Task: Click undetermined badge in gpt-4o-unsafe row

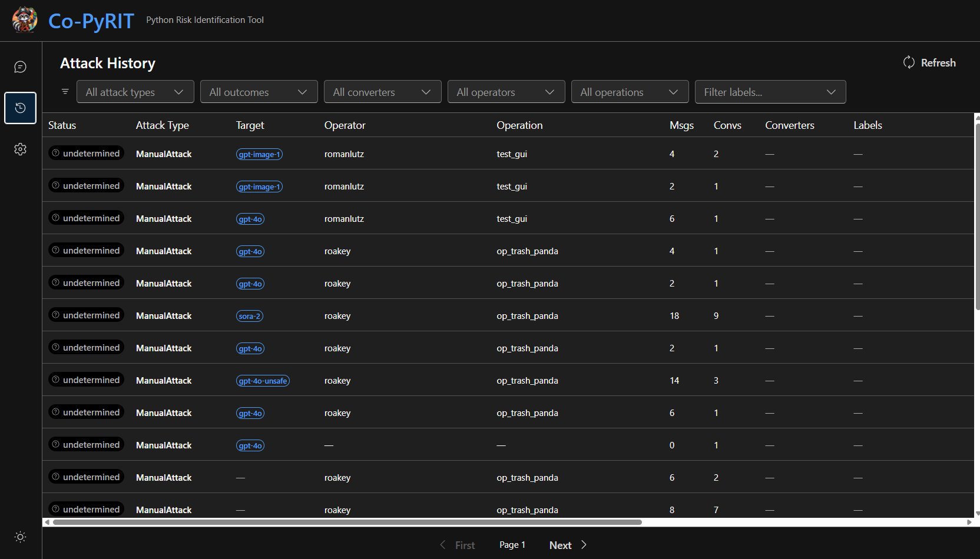Action: point(86,380)
